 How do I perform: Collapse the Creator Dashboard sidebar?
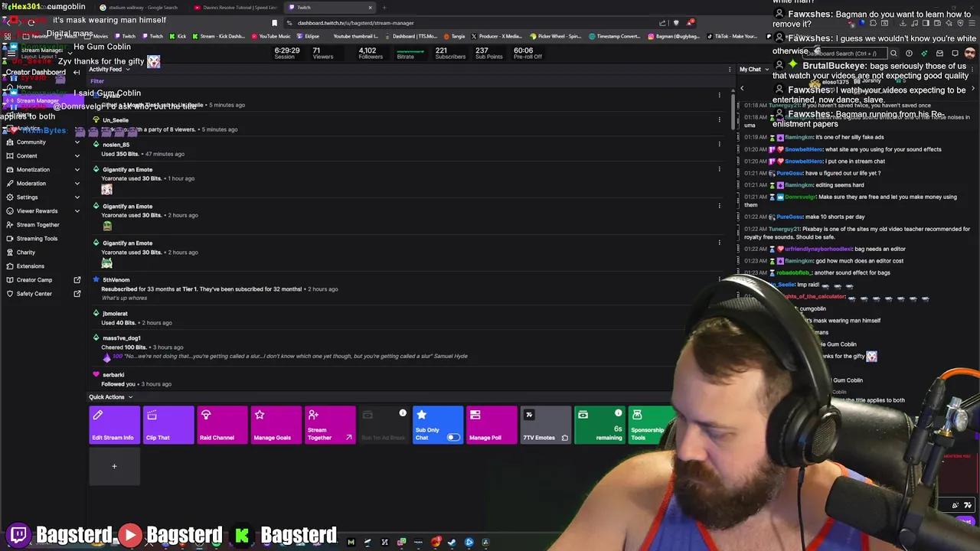click(x=77, y=73)
